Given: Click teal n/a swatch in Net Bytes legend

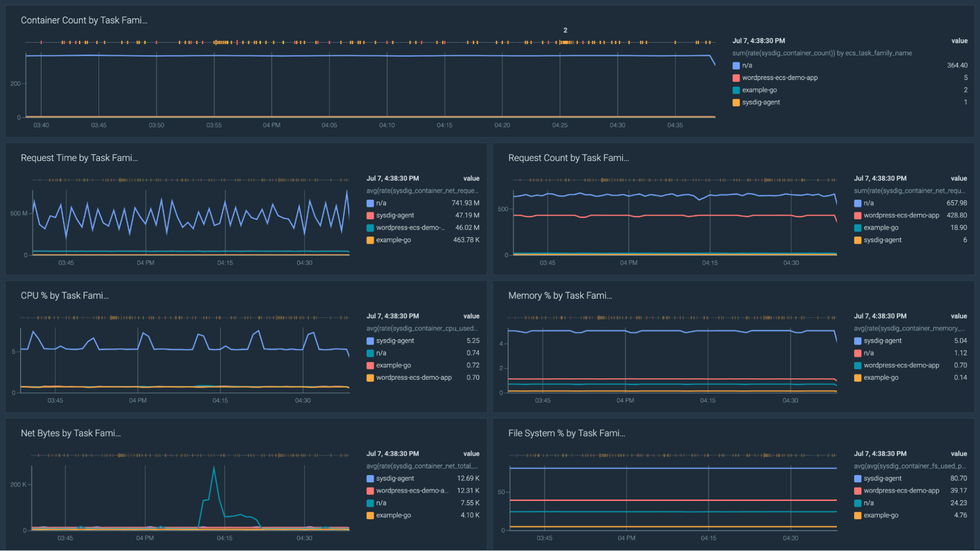Looking at the screenshot, I should 370,503.
